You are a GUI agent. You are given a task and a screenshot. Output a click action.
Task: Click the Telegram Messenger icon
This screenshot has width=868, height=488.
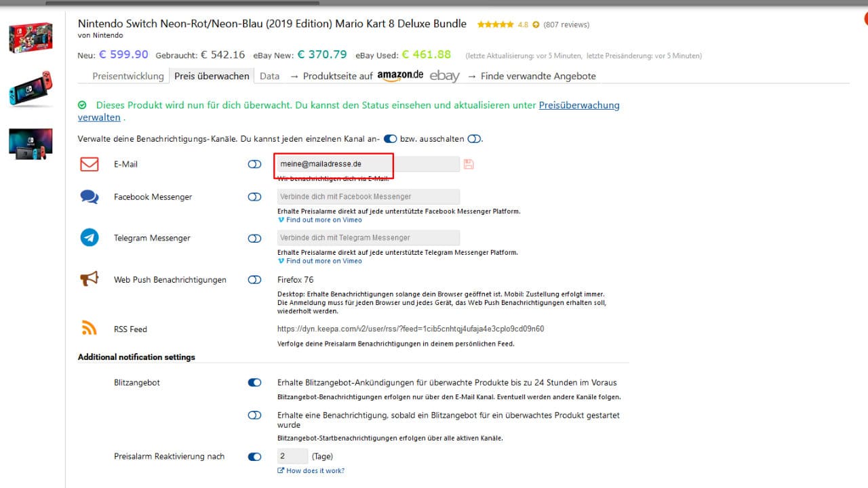coord(90,238)
